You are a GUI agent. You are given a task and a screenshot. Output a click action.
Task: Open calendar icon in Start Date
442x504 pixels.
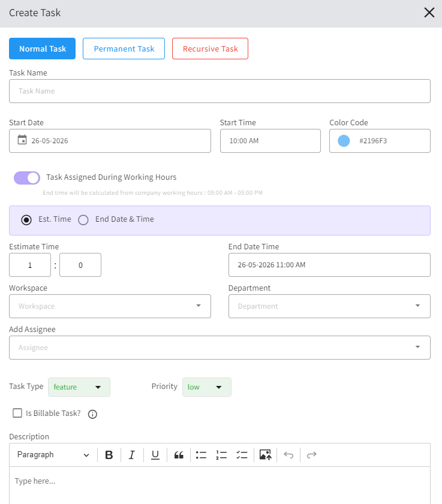[22, 140]
